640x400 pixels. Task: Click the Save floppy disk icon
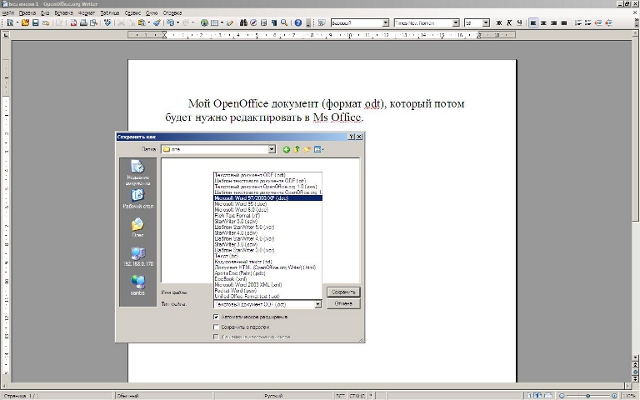pyautogui.click(x=36, y=23)
